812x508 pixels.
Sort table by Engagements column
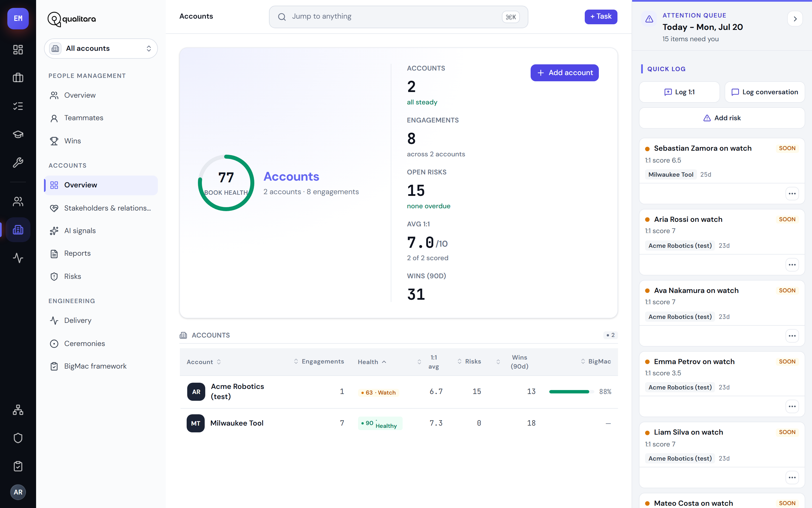319,362
